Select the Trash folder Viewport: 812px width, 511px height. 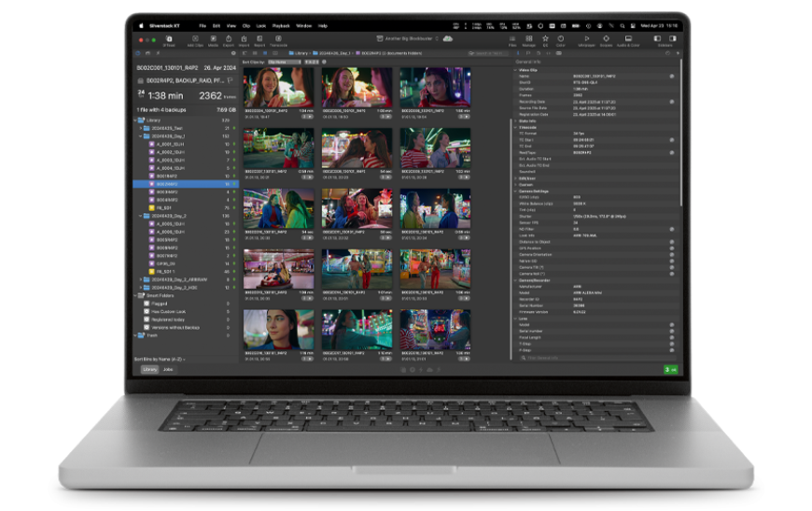tap(151, 335)
